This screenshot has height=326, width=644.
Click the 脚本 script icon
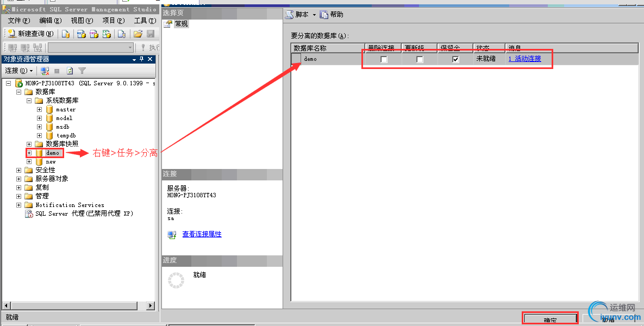tap(290, 14)
